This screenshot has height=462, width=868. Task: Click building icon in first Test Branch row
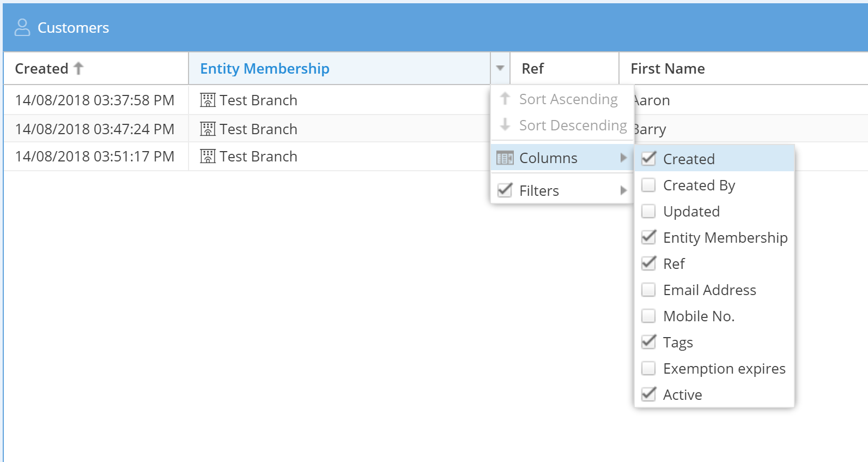208,100
